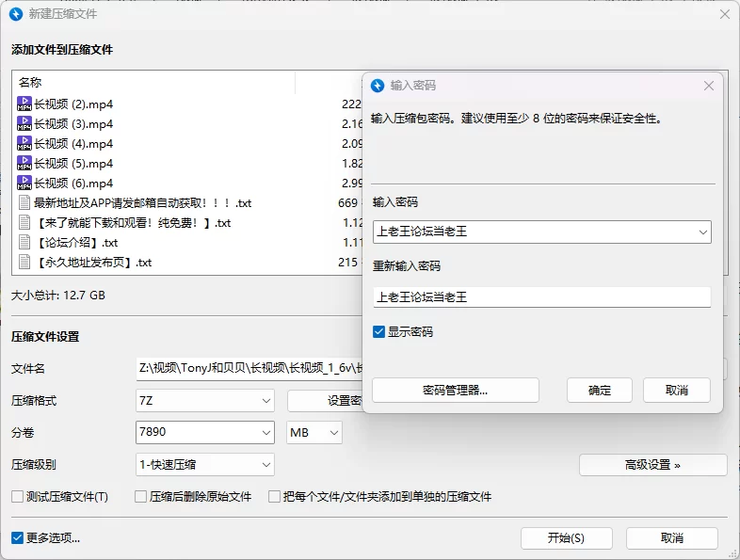The width and height of the screenshot is (740, 560).
Task: Click the app icon in 输入密码 title bar
Action: point(378,86)
